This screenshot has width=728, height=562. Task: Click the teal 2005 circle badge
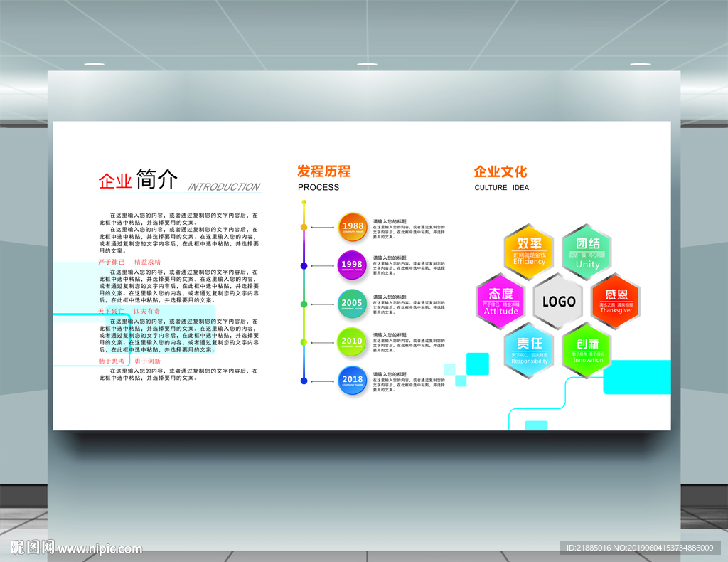351,304
